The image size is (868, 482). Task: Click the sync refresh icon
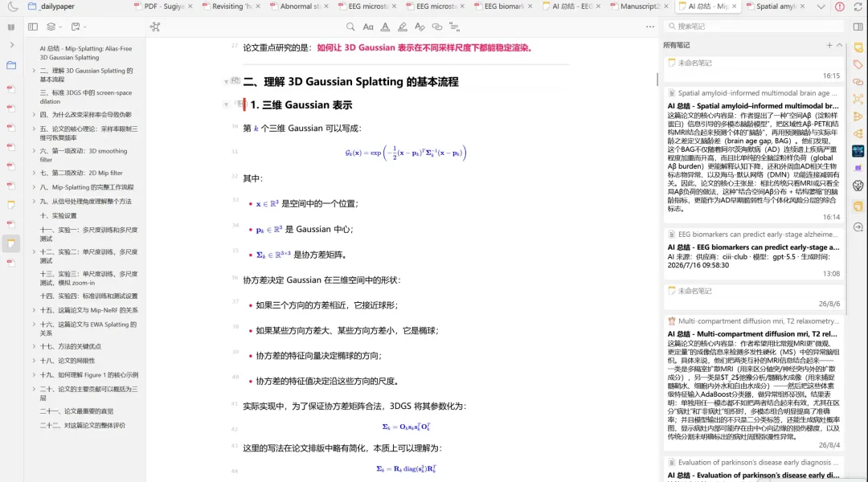pyautogui.click(x=858, y=6)
